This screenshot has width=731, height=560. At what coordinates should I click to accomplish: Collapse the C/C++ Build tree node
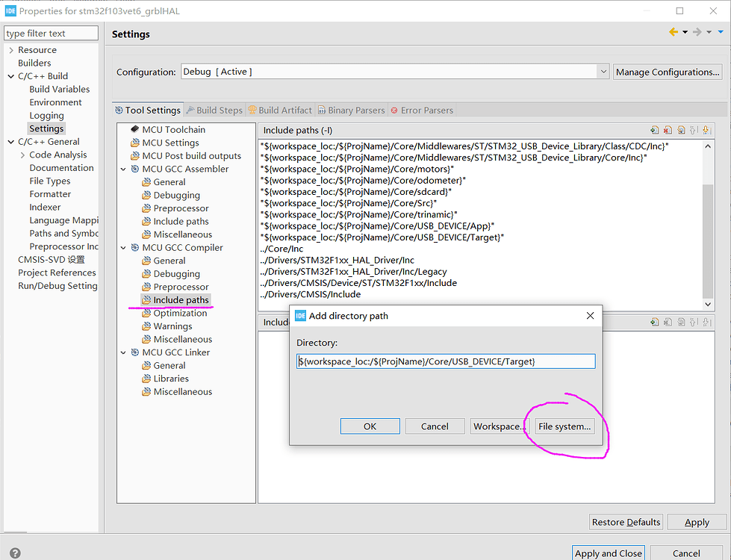pyautogui.click(x=11, y=76)
